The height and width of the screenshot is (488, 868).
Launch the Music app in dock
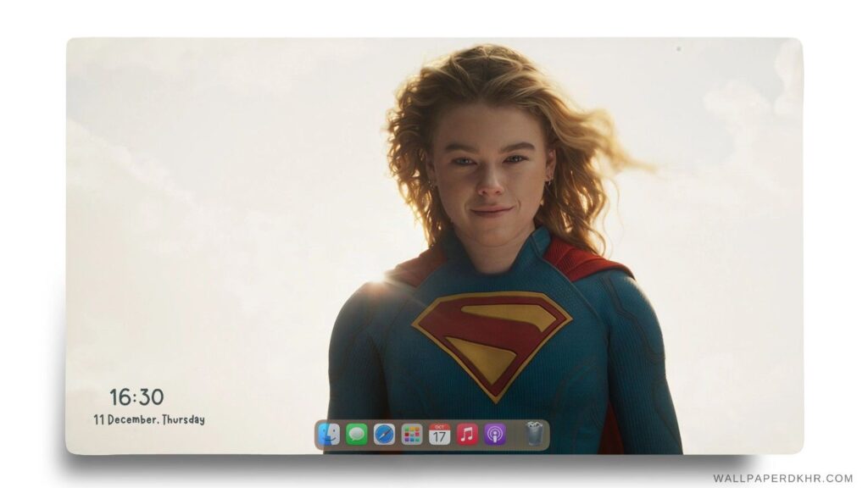click(x=467, y=435)
